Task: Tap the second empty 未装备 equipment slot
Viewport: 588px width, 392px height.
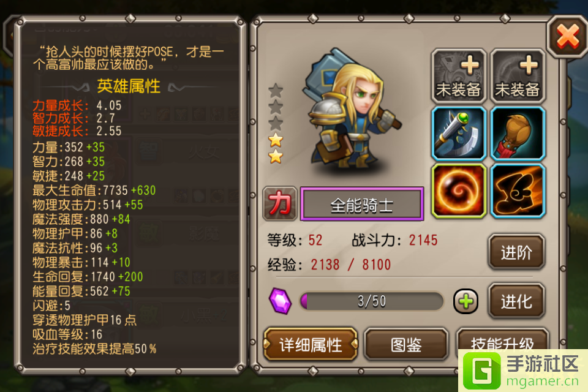Action: [x=518, y=76]
